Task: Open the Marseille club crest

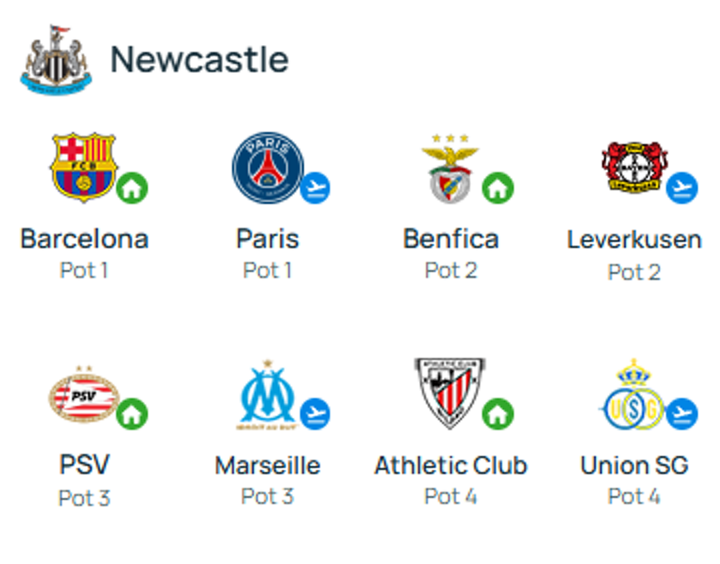Action: 267,395
